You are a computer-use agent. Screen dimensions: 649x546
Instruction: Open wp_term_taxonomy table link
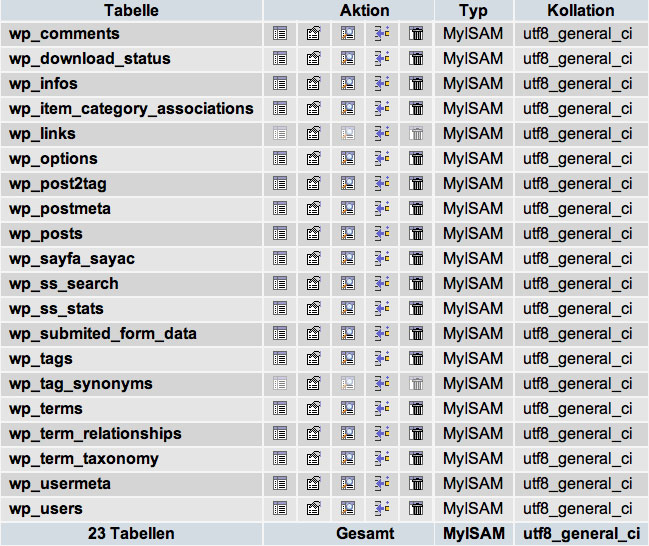pyautogui.click(x=84, y=459)
